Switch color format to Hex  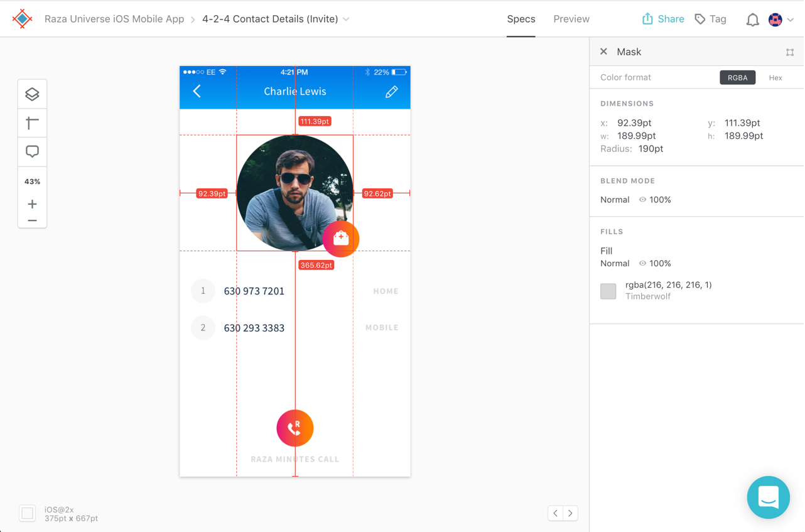[x=775, y=78]
